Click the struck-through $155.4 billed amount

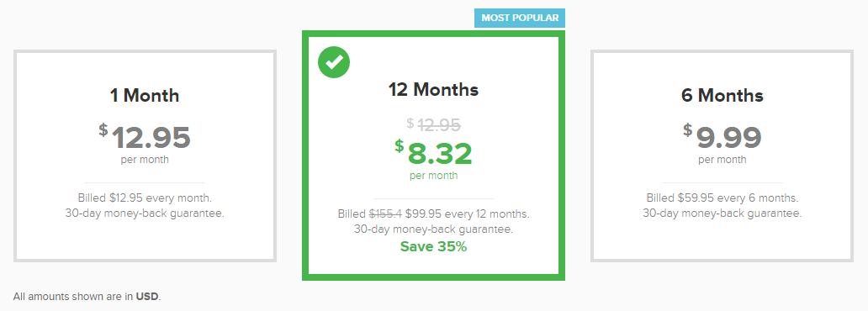coord(386,213)
